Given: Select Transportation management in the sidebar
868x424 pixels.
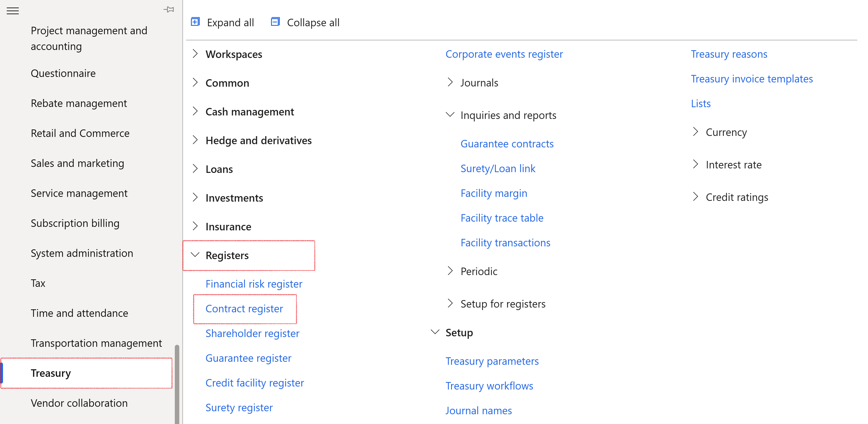Looking at the screenshot, I should point(96,343).
